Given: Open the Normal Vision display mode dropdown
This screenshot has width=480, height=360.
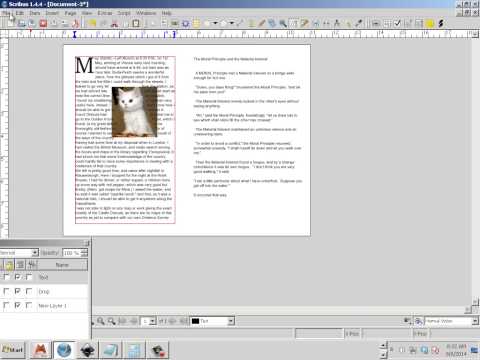Looking at the screenshot, I should (x=475, y=321).
